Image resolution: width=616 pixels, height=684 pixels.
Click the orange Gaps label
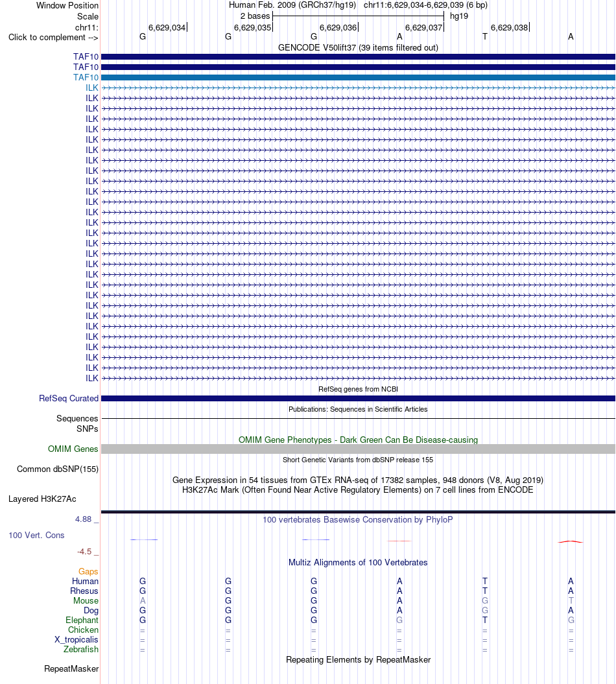(x=88, y=571)
